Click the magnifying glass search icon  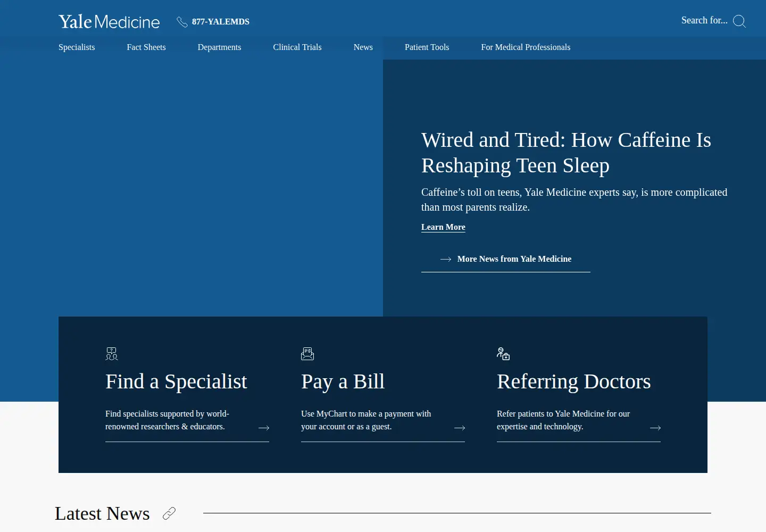[x=739, y=21]
